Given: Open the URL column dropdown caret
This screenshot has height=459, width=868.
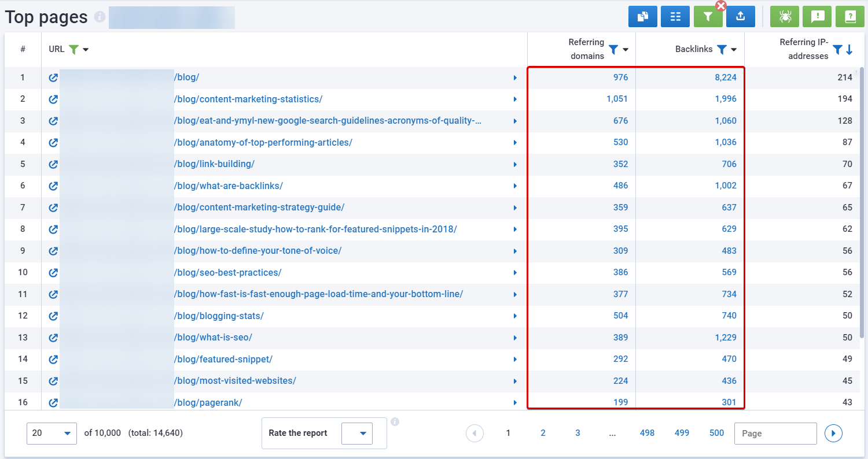Looking at the screenshot, I should [x=86, y=50].
